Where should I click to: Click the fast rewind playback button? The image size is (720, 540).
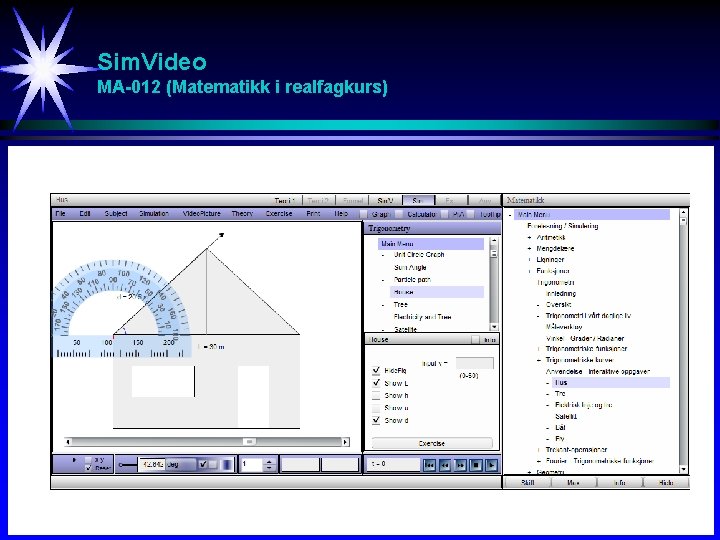pos(444,465)
